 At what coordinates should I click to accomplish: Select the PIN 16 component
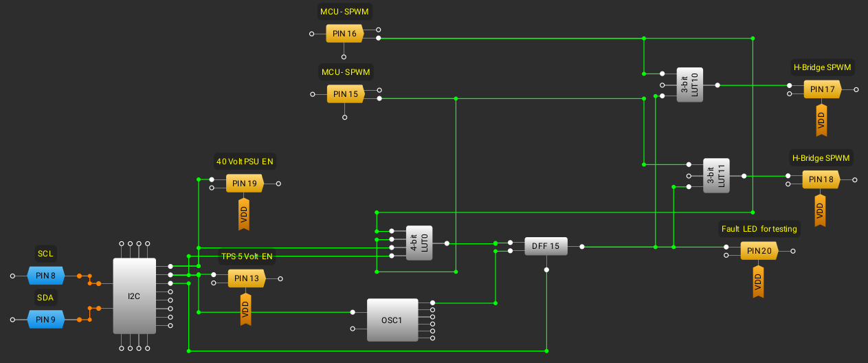click(344, 34)
